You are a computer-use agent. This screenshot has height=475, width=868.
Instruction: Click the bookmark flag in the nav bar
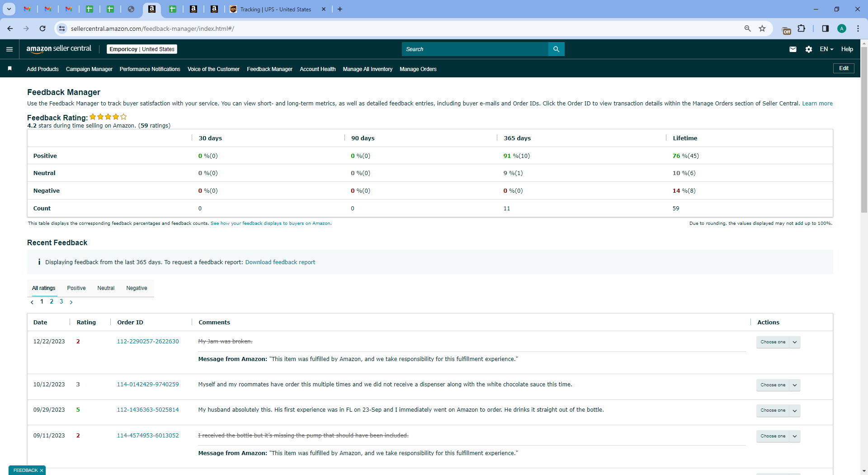[10, 69]
